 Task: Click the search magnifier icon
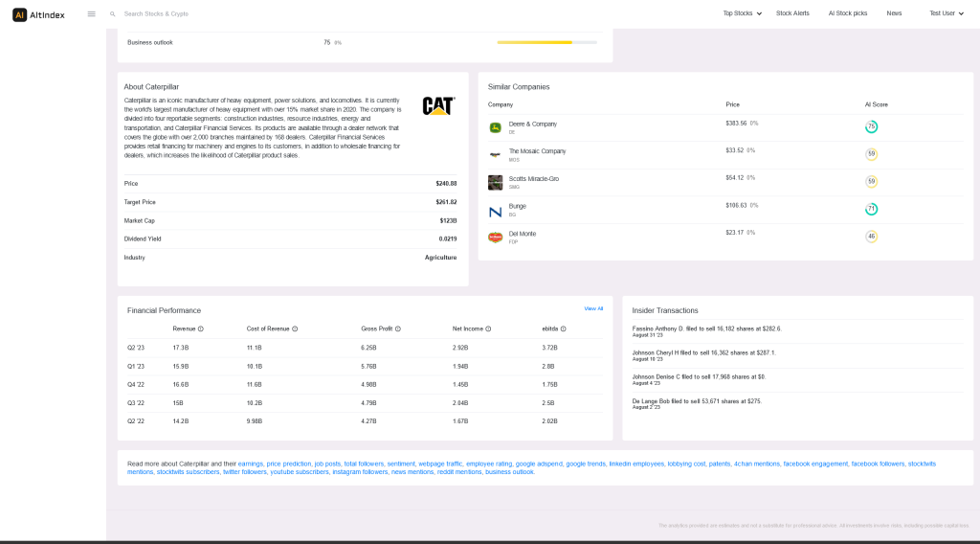click(x=113, y=13)
